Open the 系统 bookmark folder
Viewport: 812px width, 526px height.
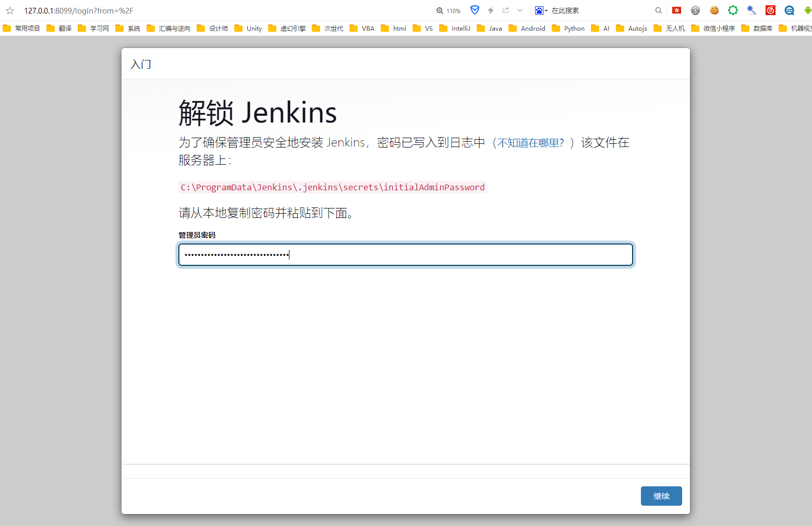[x=128, y=28]
